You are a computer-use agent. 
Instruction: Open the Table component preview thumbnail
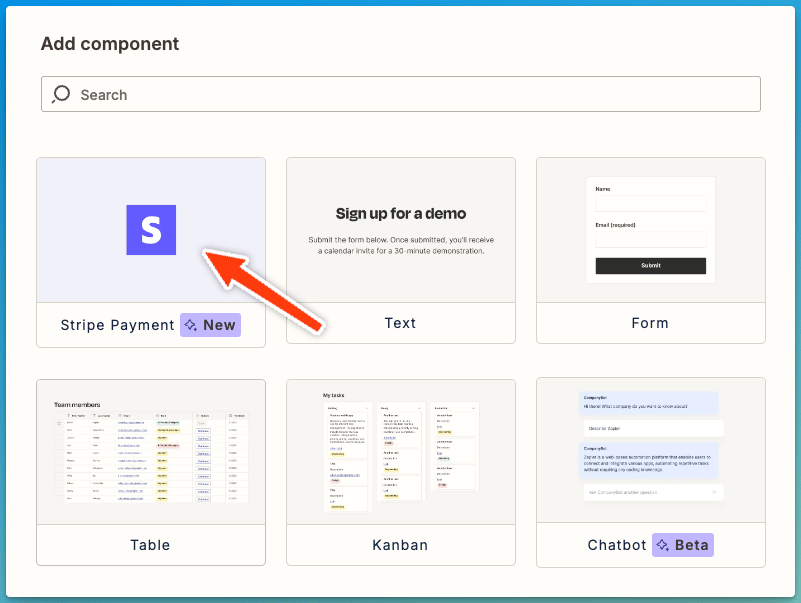pos(151,452)
